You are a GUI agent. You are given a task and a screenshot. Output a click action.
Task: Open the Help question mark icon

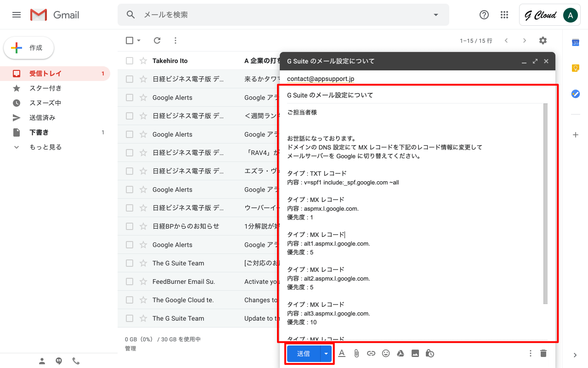coord(484,15)
